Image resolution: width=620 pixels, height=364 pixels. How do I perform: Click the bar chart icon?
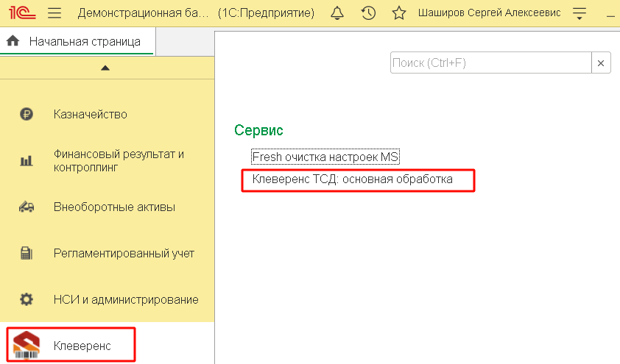[27, 161]
